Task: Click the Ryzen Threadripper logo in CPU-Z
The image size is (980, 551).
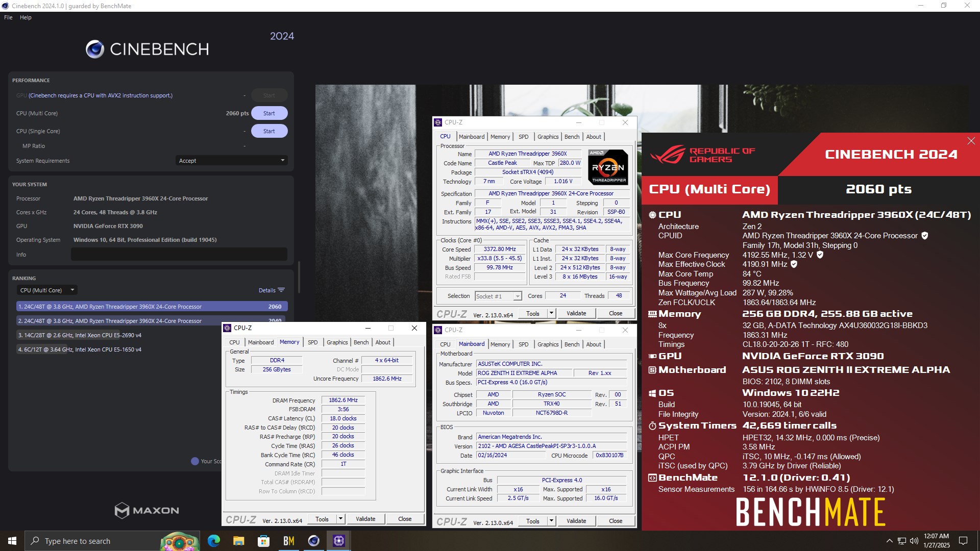Action: pyautogui.click(x=608, y=167)
